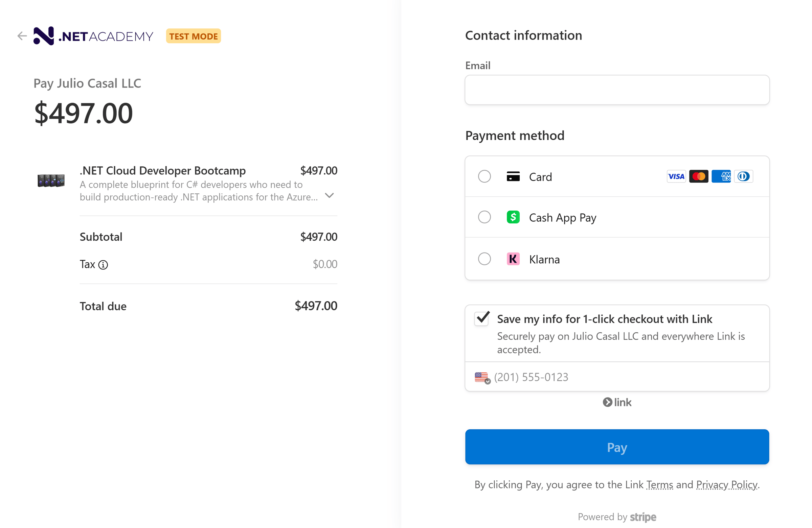The image size is (812, 528).
Task: Click the Diners Club logo icon
Action: click(743, 176)
